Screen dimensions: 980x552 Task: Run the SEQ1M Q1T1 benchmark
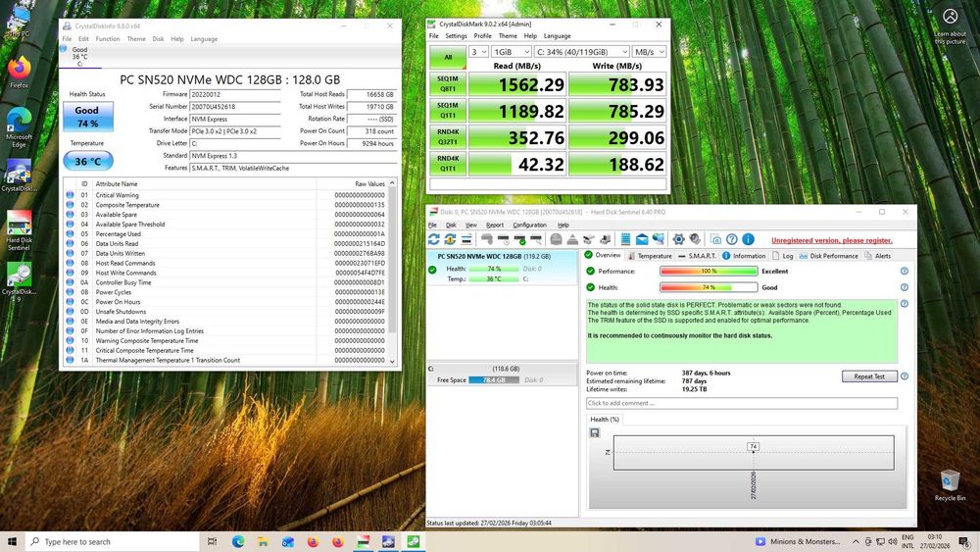pos(448,111)
